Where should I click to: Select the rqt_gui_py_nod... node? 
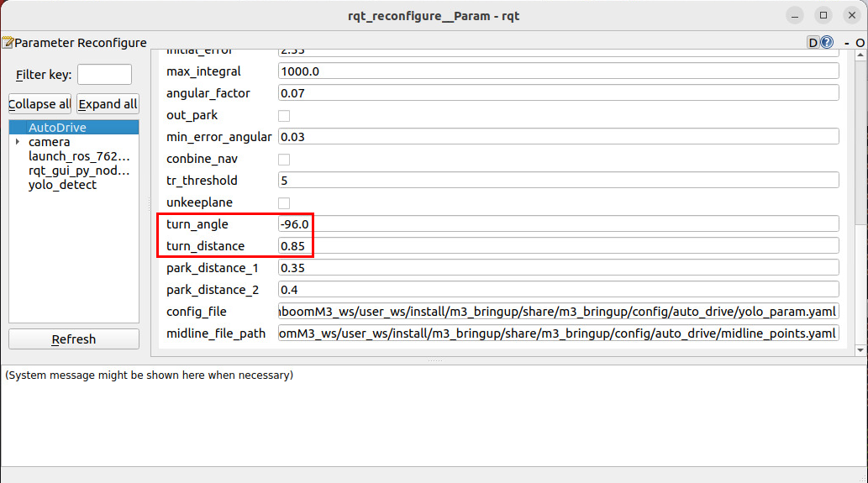pos(79,171)
